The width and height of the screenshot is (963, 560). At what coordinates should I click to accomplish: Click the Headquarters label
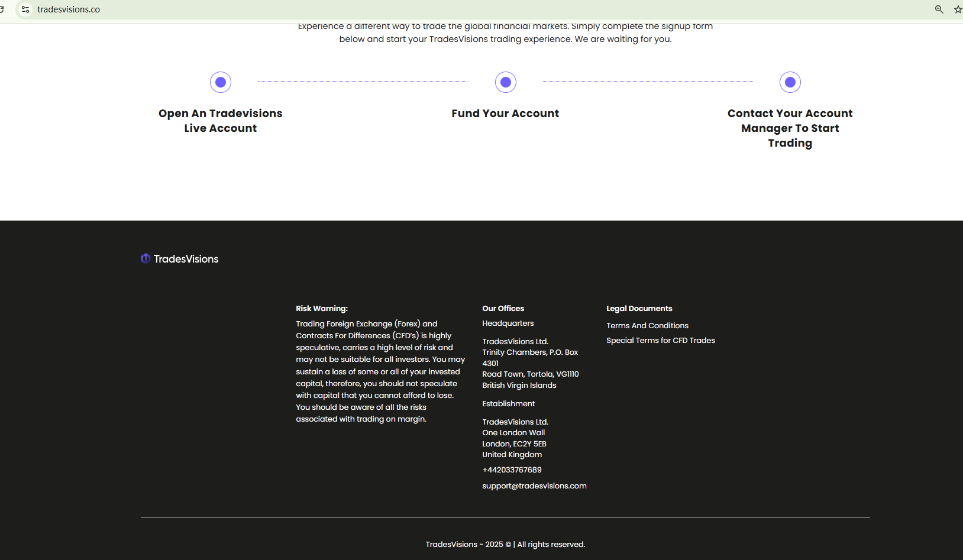[508, 323]
